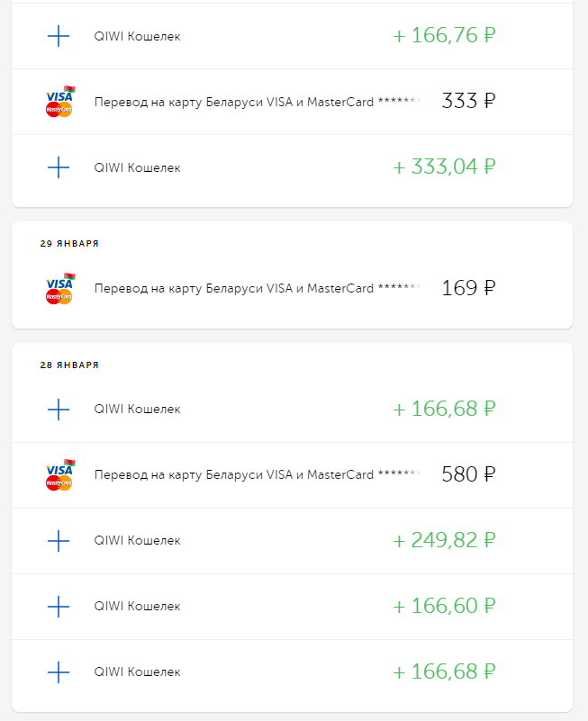Click the plus icon beside +166,60 ₽
The width and height of the screenshot is (588, 721).
(x=58, y=606)
